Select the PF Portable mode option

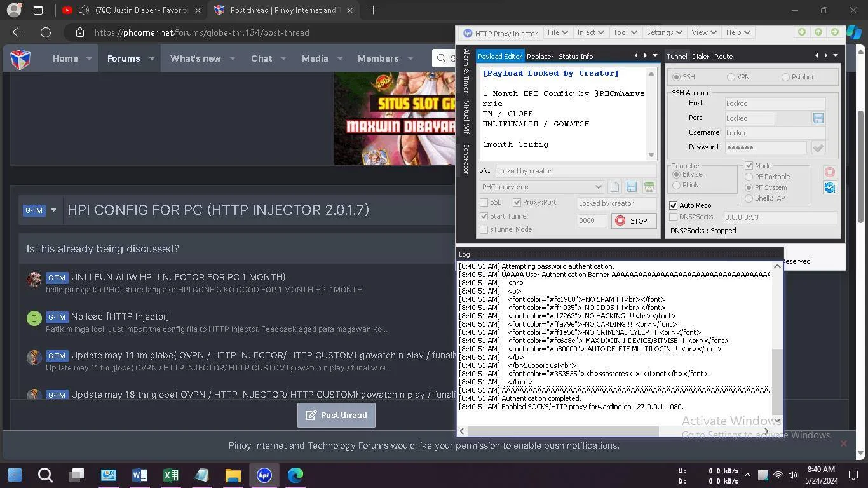[x=749, y=177]
